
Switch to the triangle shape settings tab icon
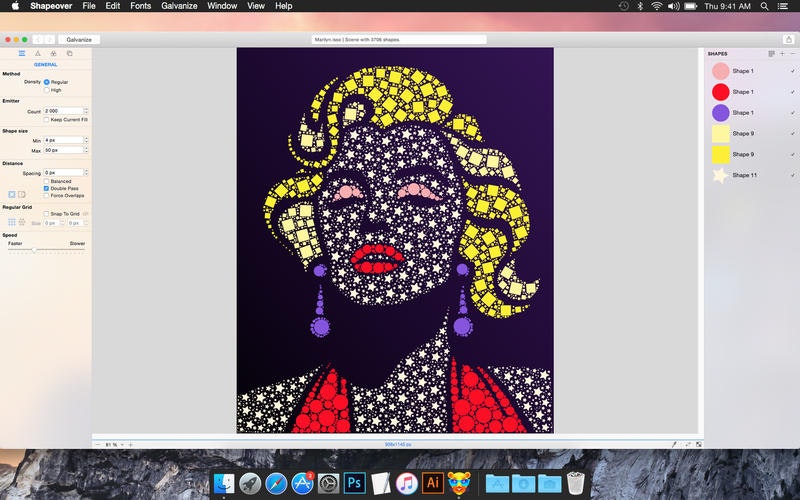pos(38,54)
